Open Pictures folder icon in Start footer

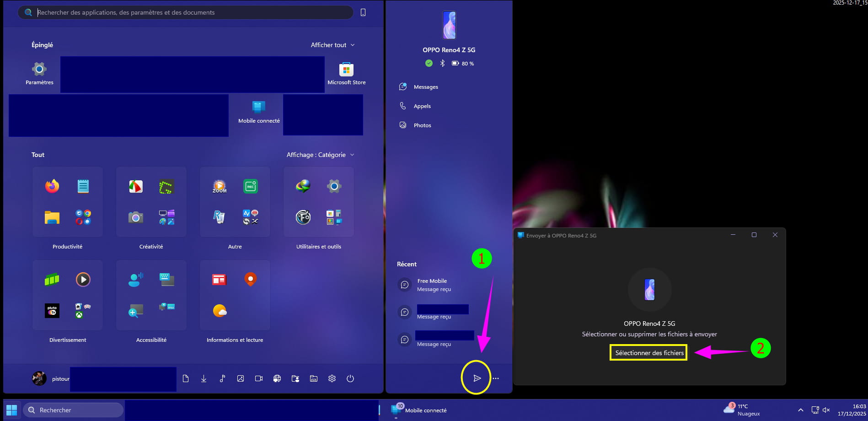(x=241, y=378)
